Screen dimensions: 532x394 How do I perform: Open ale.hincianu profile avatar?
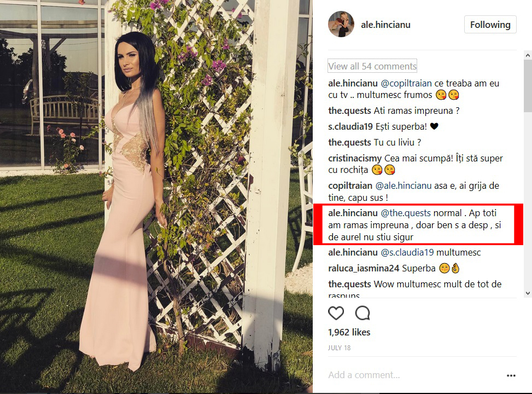tap(341, 24)
